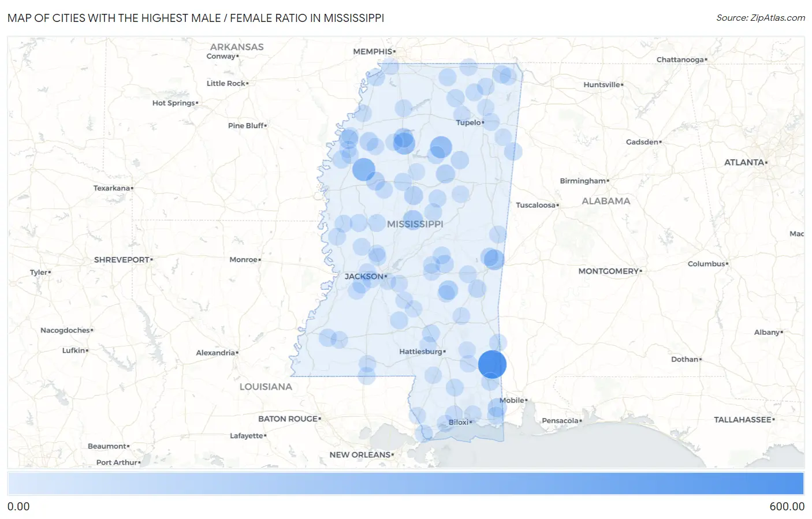The image size is (812, 519).
Task: Click the ATLANTA city label
Action: point(744,163)
